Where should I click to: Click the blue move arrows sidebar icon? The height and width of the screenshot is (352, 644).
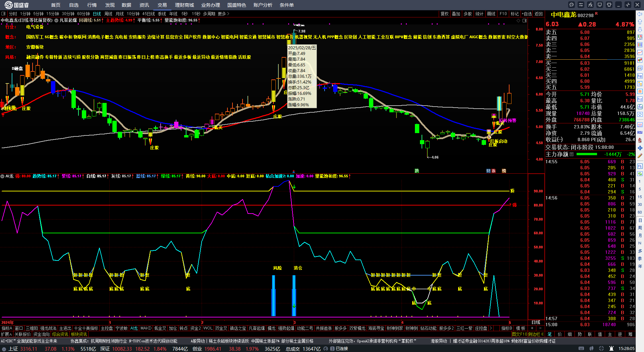tap(640, 148)
